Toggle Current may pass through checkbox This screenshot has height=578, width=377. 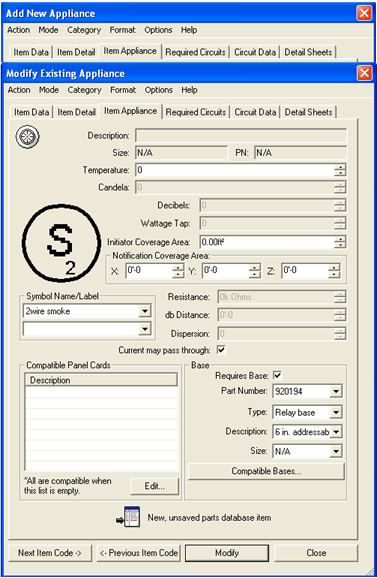(x=221, y=349)
